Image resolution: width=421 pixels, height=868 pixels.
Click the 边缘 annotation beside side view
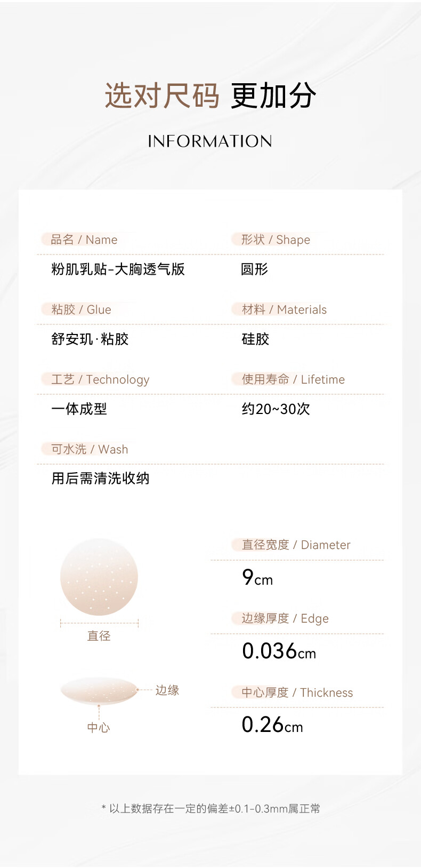pos(167,690)
